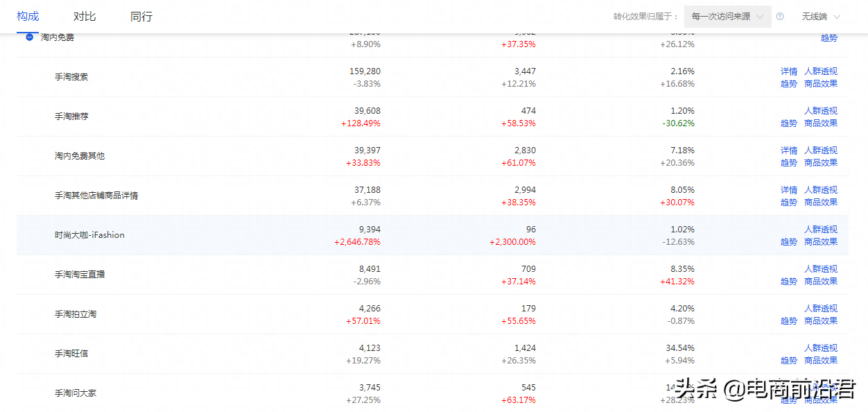Viewport: 868px width, 412px height.
Task: Switch to the 同行 tab
Action: pyautogui.click(x=141, y=17)
